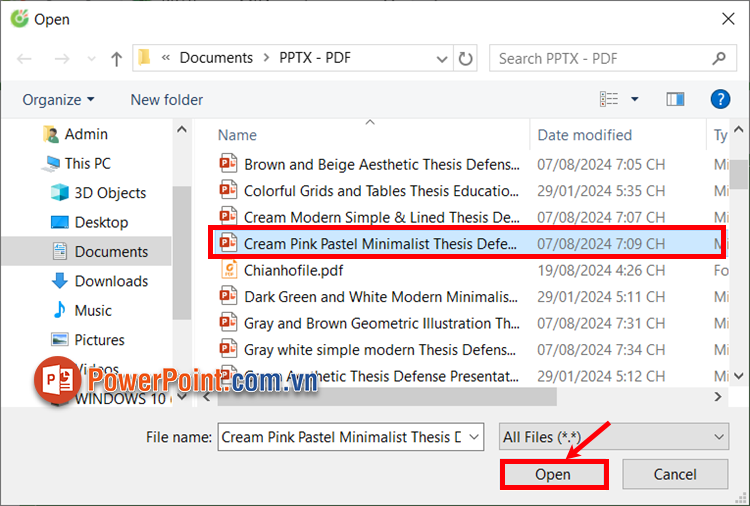The width and height of the screenshot is (750, 506).
Task: Select Gray and Brown Geometric Illustration file
Action: [381, 323]
